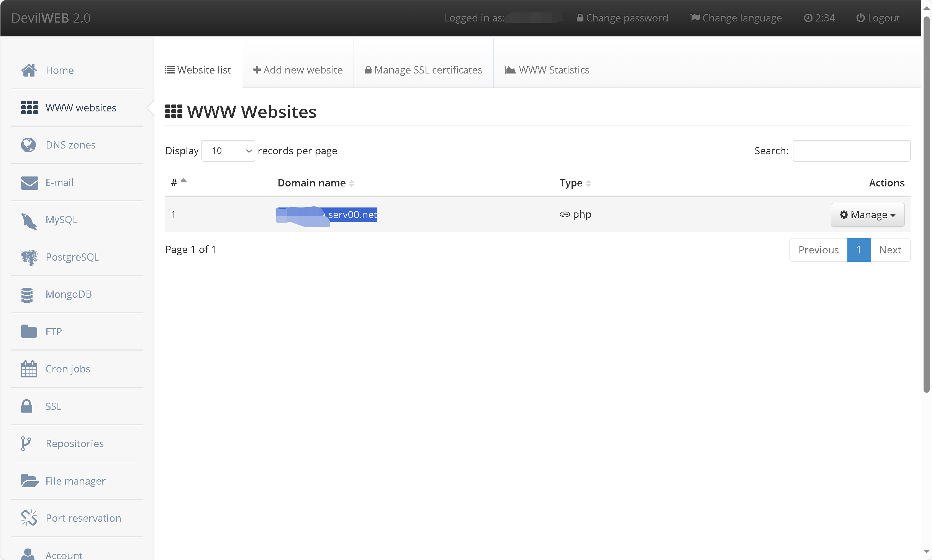
Task: Click the 'php' type cell text
Action: [x=582, y=215]
